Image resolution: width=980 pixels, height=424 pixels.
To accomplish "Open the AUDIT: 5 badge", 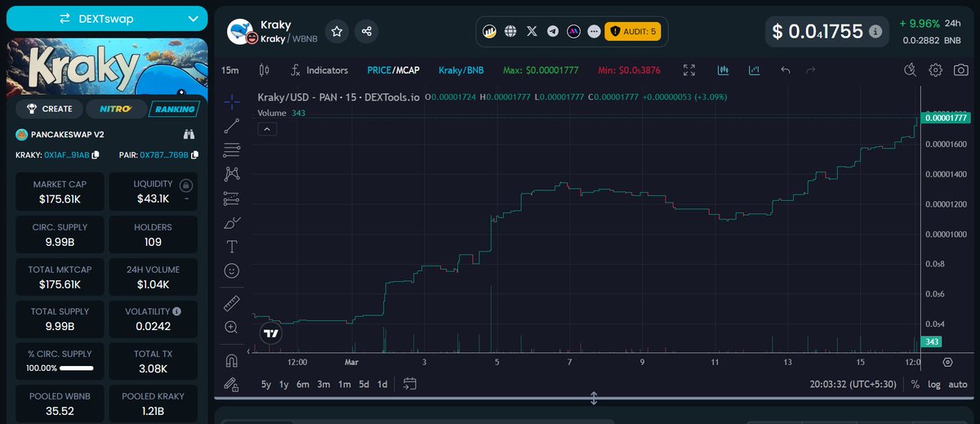I will (632, 31).
